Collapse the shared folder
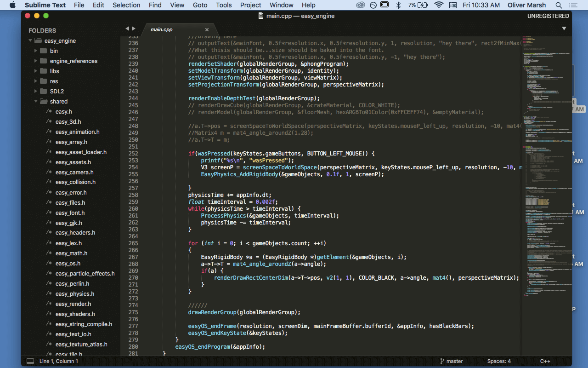 tap(36, 101)
